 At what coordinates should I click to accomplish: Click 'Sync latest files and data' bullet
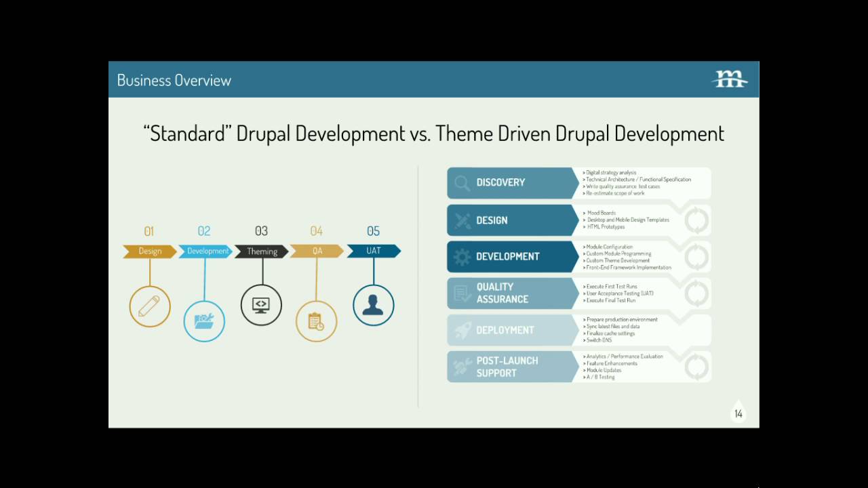pyautogui.click(x=612, y=326)
